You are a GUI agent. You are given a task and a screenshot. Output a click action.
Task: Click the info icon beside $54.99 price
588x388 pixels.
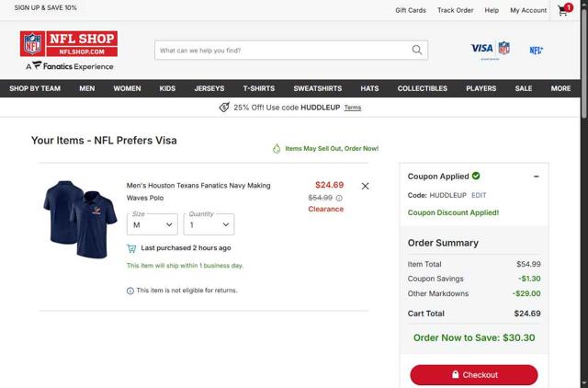(x=339, y=198)
